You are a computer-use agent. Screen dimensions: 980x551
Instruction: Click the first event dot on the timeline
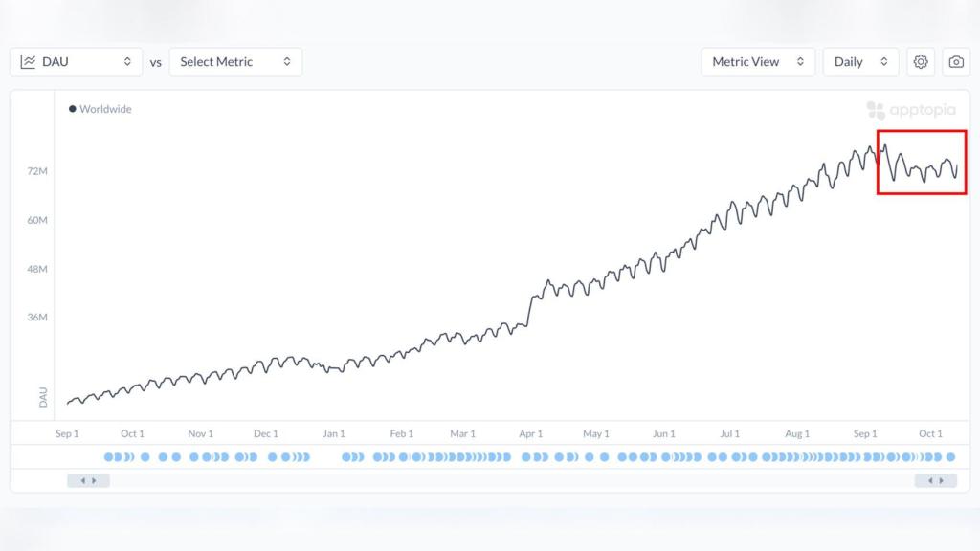pyautogui.click(x=108, y=457)
